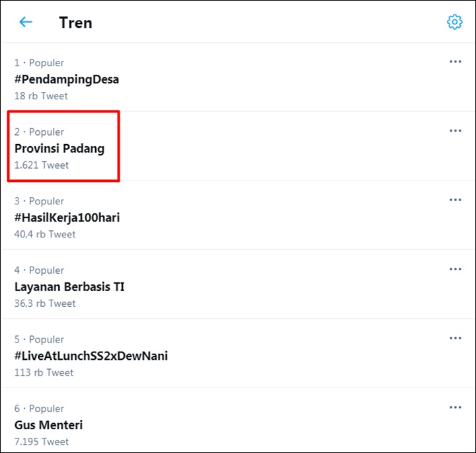Viewport: 476px width, 453px height.
Task: Click the 113 rb Tweet count
Action: point(44,372)
